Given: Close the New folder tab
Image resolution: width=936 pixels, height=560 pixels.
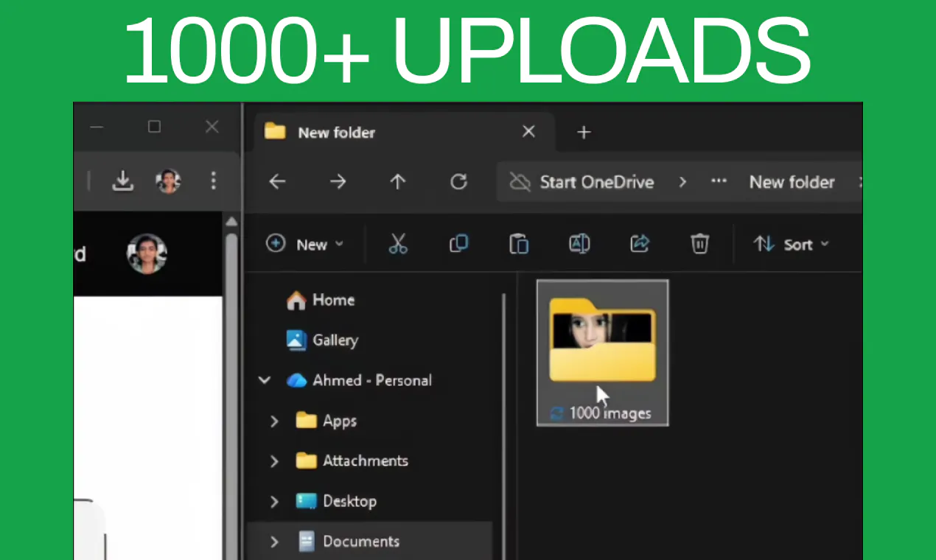Looking at the screenshot, I should click(x=528, y=132).
